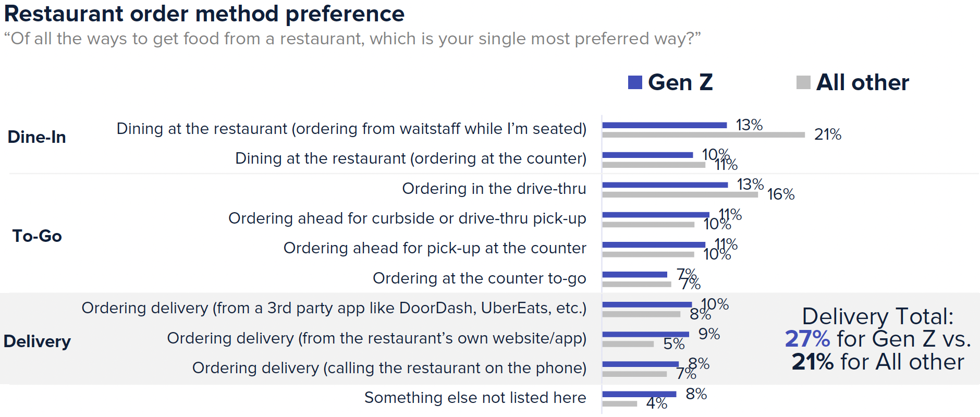Click the 27% Delivery Total figure
This screenshot has height=417, width=980.
(807, 339)
